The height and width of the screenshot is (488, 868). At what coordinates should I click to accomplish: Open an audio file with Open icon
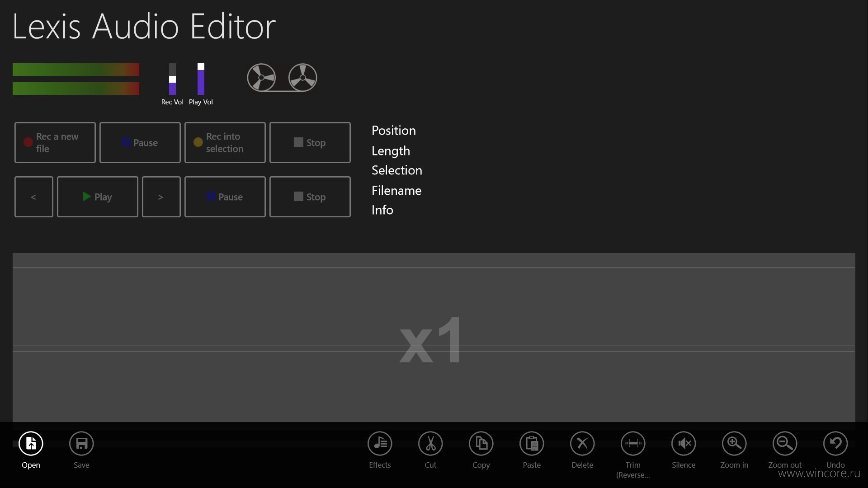tap(31, 444)
